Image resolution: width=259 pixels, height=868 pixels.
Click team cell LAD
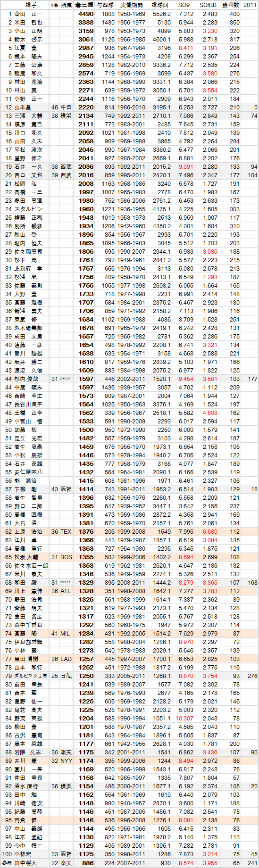coord(66,659)
